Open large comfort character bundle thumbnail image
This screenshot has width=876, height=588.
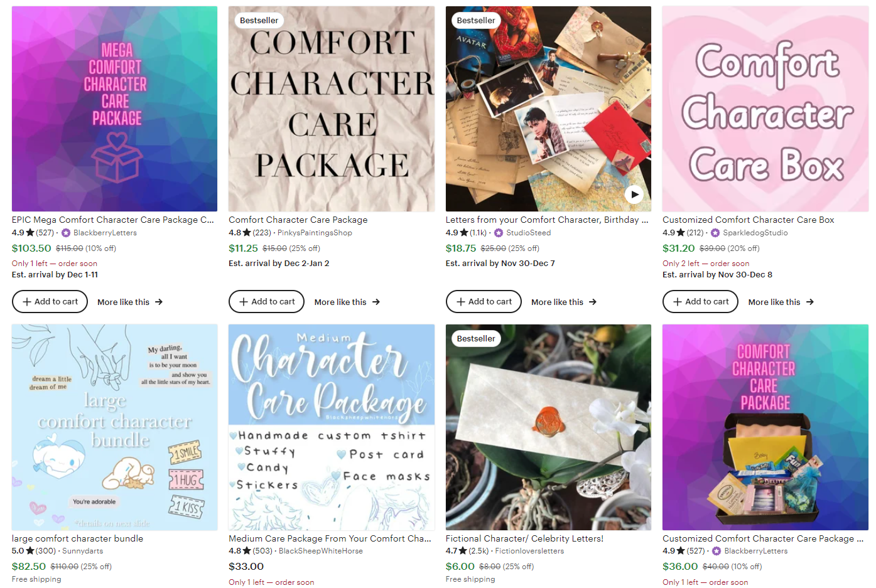point(115,427)
